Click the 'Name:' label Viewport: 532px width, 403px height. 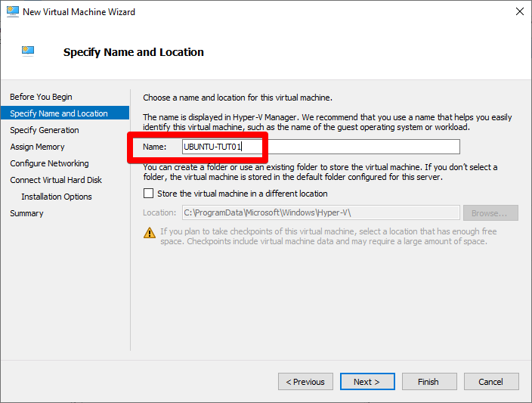(154, 147)
